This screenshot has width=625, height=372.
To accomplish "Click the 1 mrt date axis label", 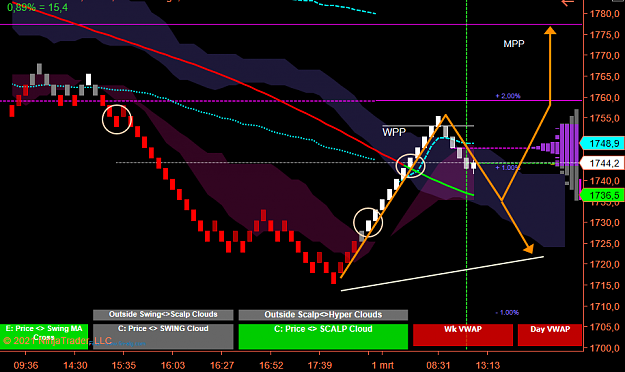I will pos(383,365).
